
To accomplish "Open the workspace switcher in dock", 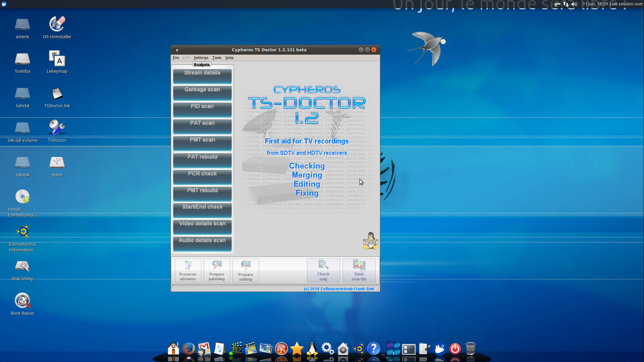I will point(393,349).
